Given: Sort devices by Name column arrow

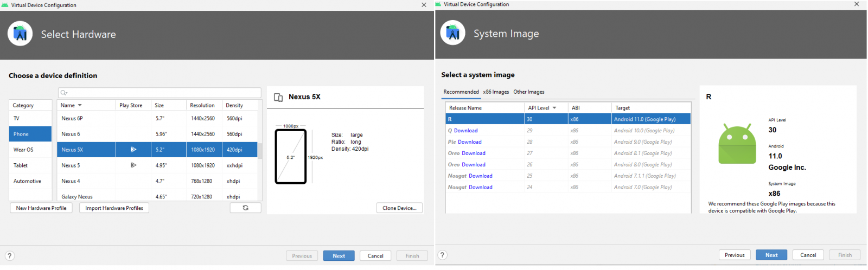Looking at the screenshot, I should (x=80, y=105).
